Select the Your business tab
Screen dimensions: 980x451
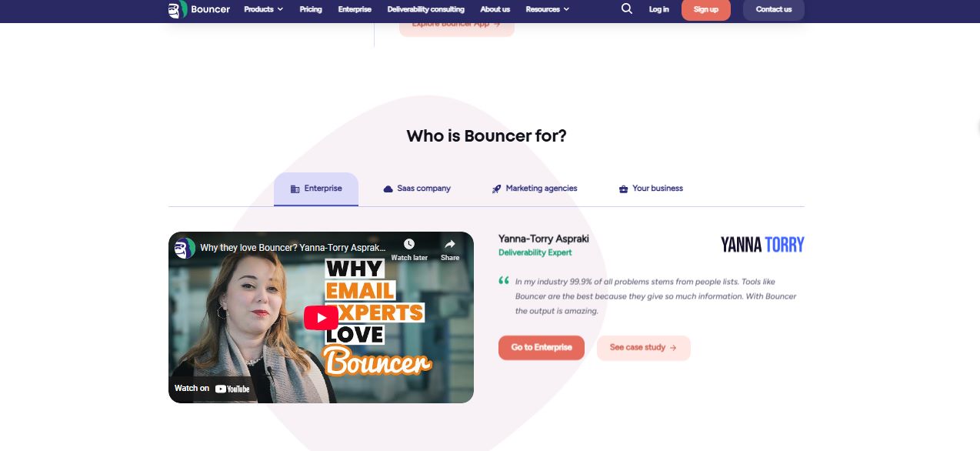(651, 189)
